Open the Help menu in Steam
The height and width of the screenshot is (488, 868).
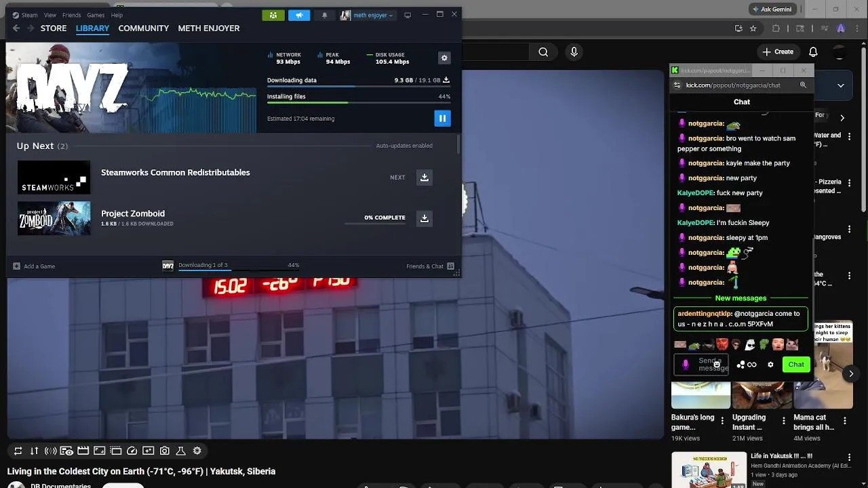coord(117,15)
